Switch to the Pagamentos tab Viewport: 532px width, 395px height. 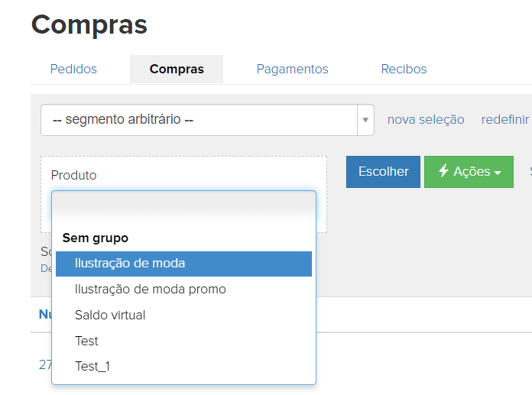pos(292,69)
